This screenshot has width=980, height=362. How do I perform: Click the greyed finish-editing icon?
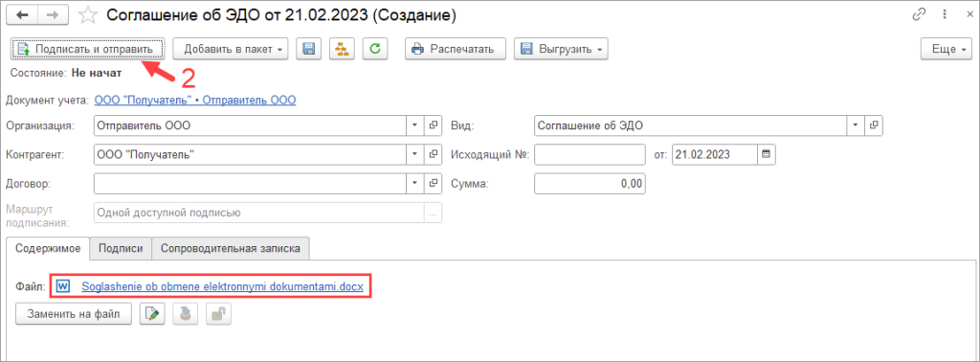(x=185, y=314)
